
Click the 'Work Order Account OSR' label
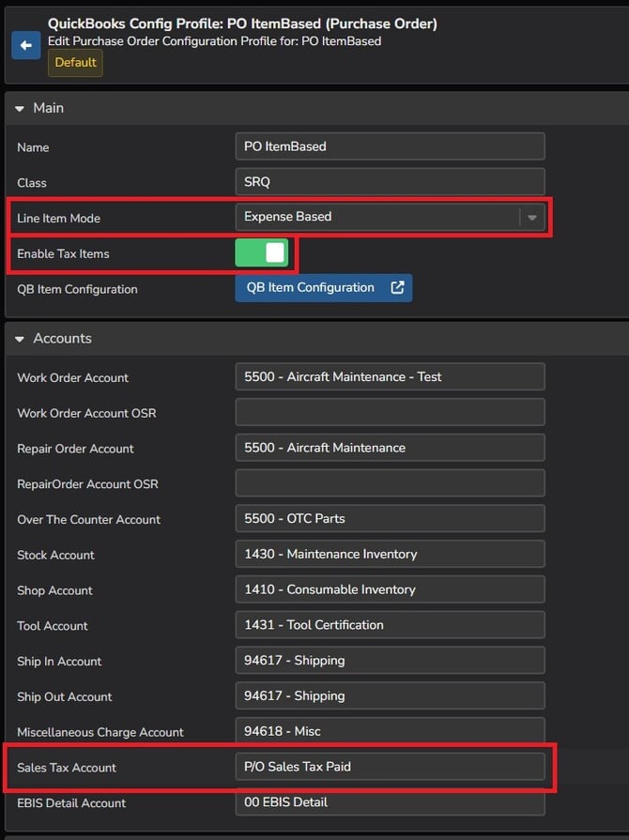click(86, 414)
